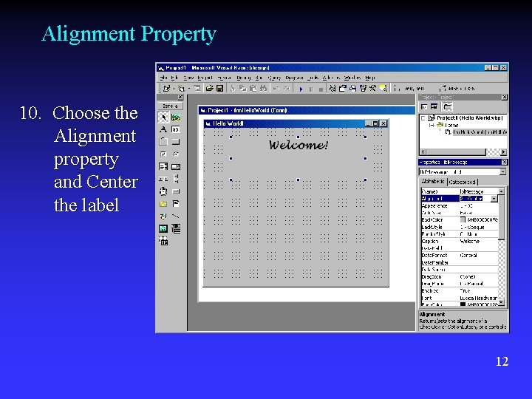The width and height of the screenshot is (532, 399).
Task: Click the BackColor gray color swatch
Action: pyautogui.click(x=463, y=220)
